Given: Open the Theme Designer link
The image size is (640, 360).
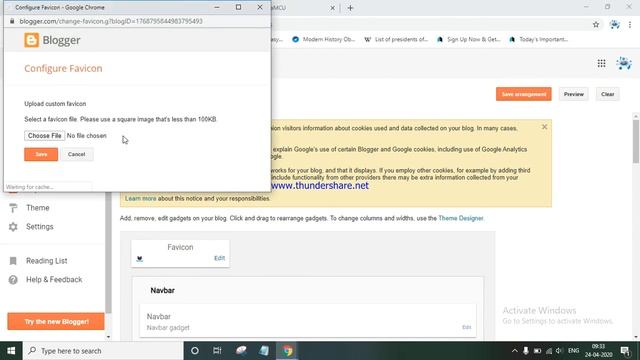Looking at the screenshot, I should pyautogui.click(x=460, y=218).
